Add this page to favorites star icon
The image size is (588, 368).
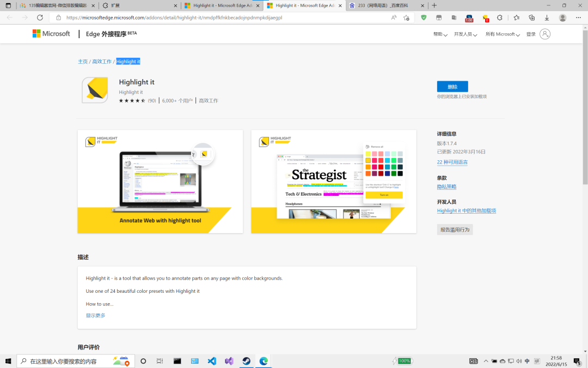pyautogui.click(x=406, y=17)
